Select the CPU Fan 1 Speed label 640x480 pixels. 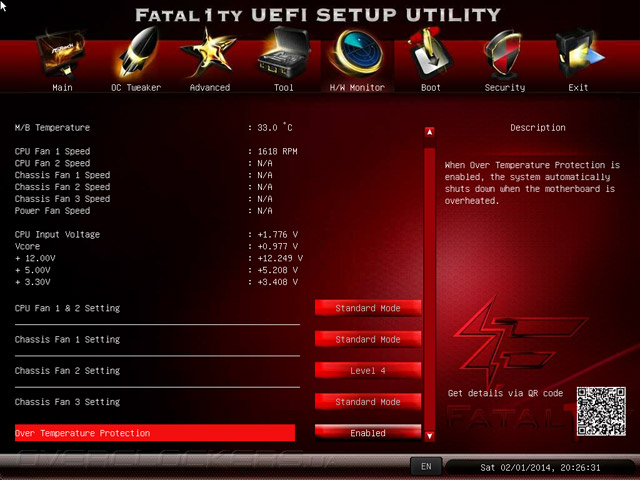point(52,151)
